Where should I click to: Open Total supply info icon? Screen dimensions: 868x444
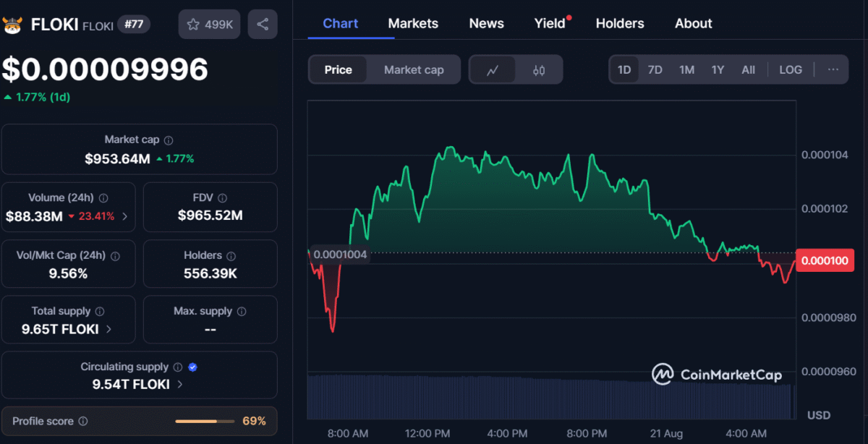[100, 311]
